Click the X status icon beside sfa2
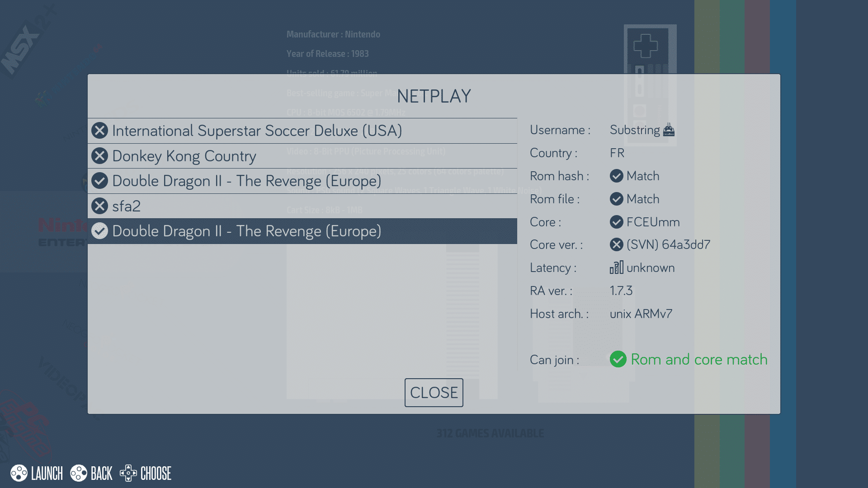 coord(99,206)
